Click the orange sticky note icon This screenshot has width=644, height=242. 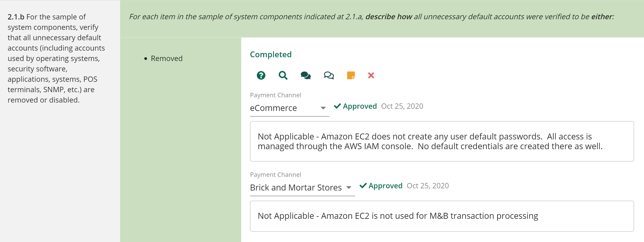click(351, 75)
